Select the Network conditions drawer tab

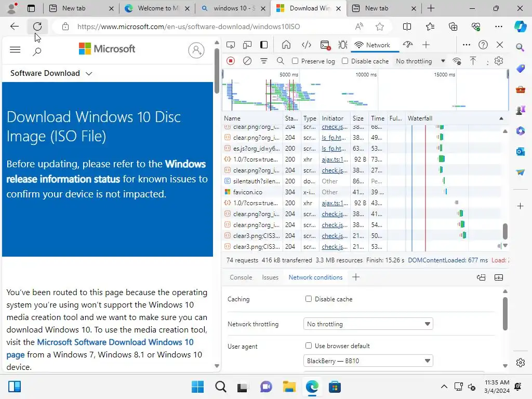(315, 277)
